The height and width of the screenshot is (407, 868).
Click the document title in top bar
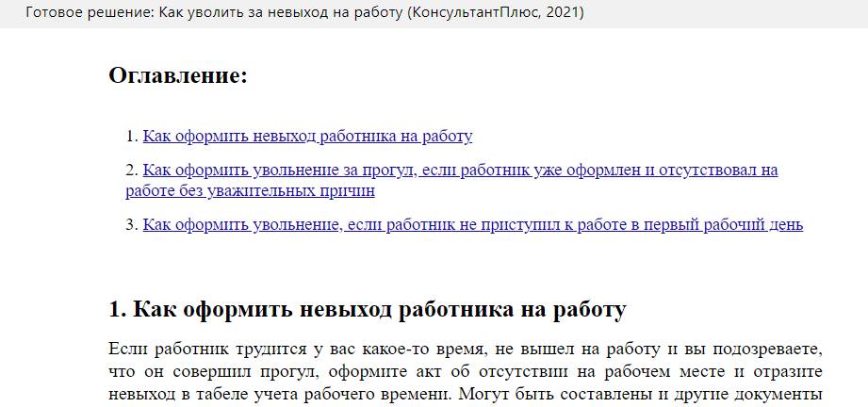click(x=304, y=13)
